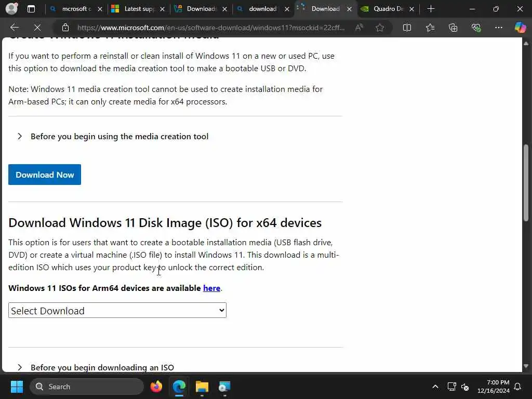
Task: Click the page vertical scrollbar thumb
Action: [x=526, y=183]
